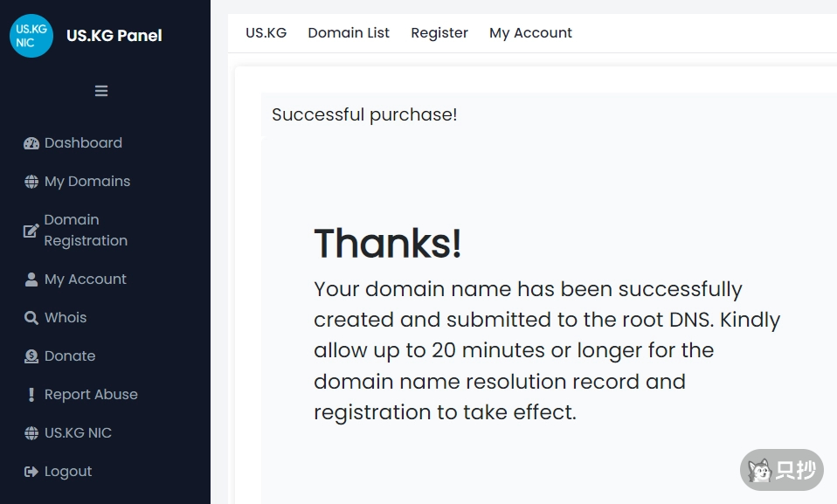Viewport: 837px width, 504px height.
Task: Click the US.KG Panel title
Action: (114, 36)
